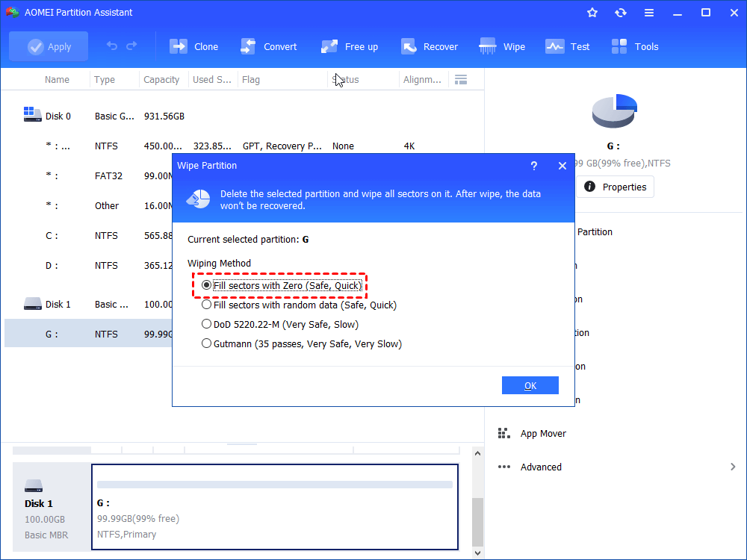Select Fill sectors with random data option
The height and width of the screenshot is (560, 747).
click(x=299, y=305)
